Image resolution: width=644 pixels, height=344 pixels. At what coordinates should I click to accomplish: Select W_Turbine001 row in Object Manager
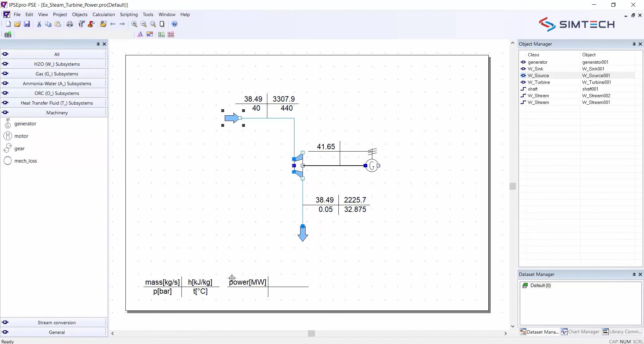click(577, 82)
